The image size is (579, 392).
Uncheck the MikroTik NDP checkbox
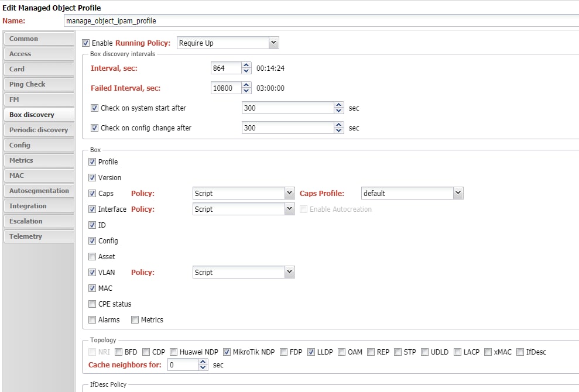point(227,352)
